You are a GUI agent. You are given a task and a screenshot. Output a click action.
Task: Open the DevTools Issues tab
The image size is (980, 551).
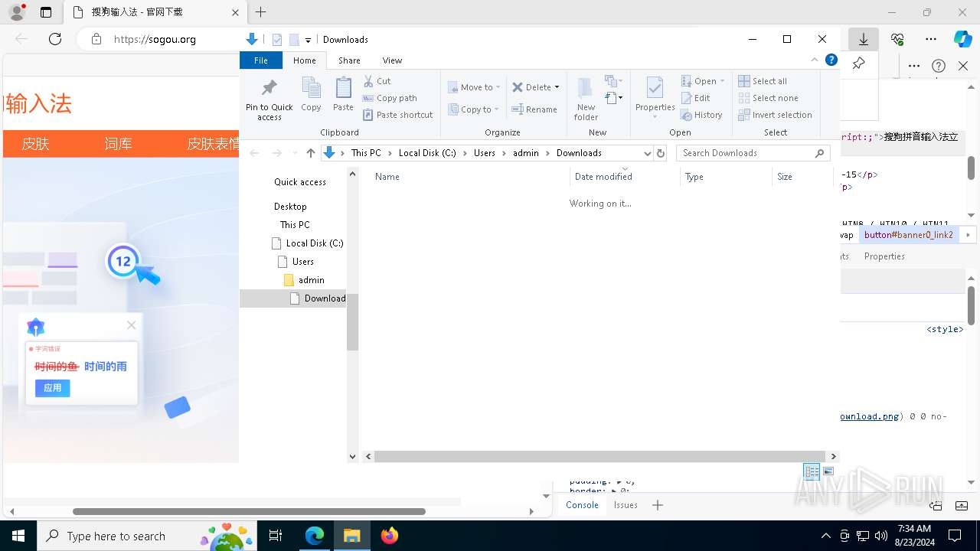626,504
